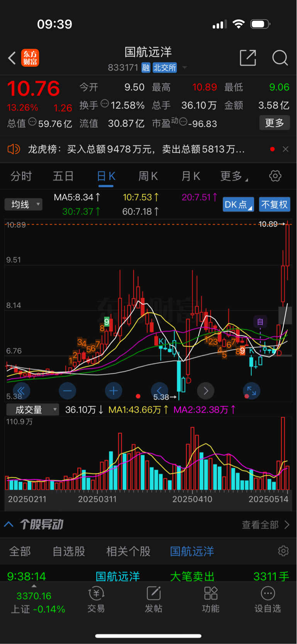Tap the share/export icon
Image resolution: width=297 pixels, height=644 pixels.
click(x=248, y=58)
